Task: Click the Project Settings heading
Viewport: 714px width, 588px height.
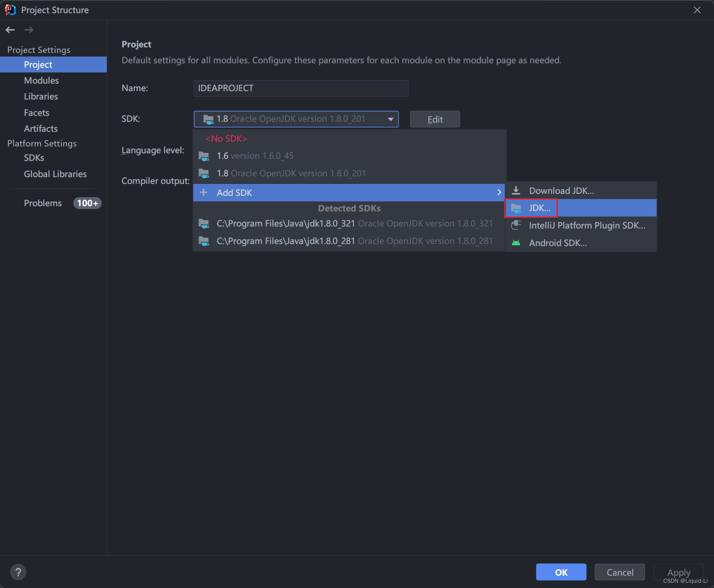Action: (39, 50)
